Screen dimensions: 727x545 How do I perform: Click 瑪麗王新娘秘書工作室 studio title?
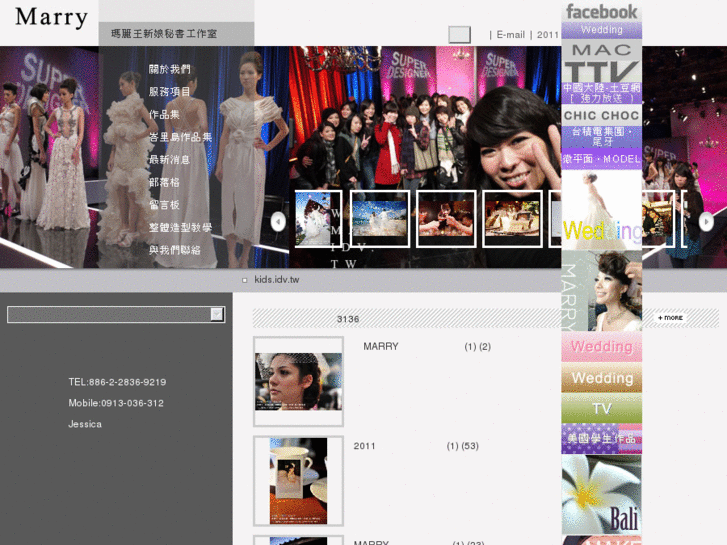point(164,34)
